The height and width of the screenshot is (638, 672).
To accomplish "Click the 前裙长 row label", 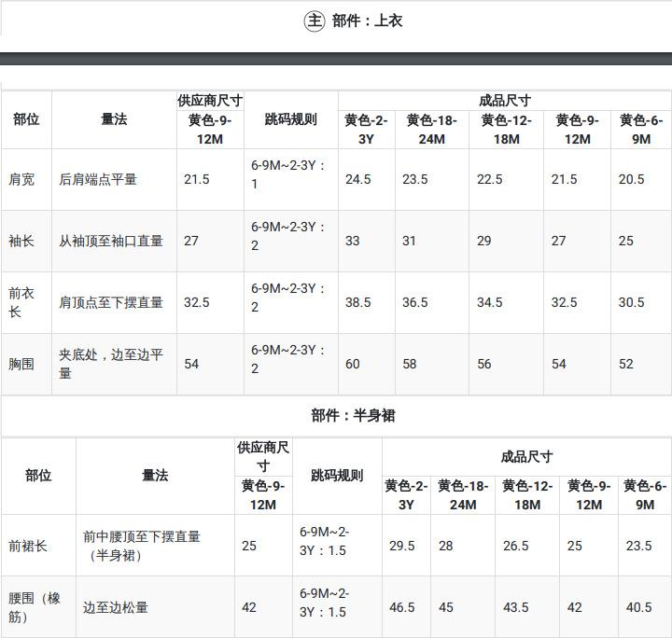I will [28, 546].
